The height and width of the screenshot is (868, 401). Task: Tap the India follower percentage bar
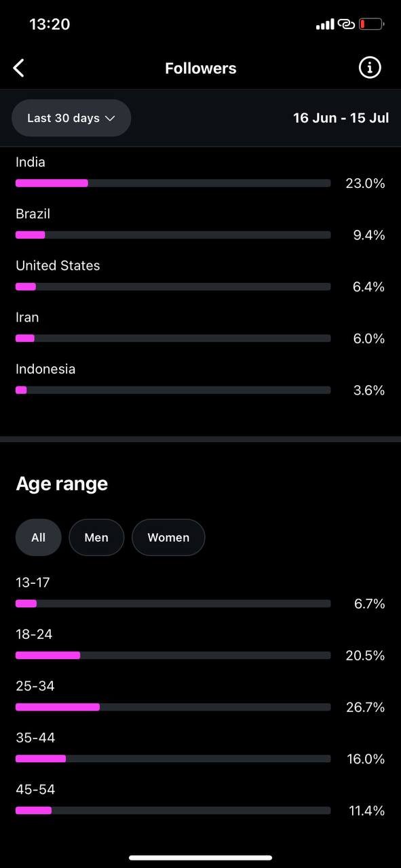pyautogui.click(x=173, y=183)
